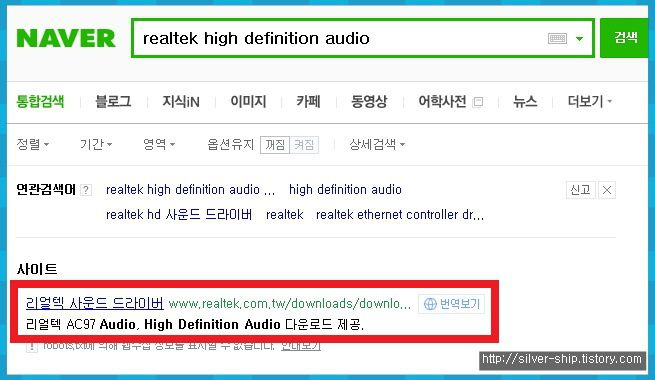Click the 안내보기 link

(301, 346)
